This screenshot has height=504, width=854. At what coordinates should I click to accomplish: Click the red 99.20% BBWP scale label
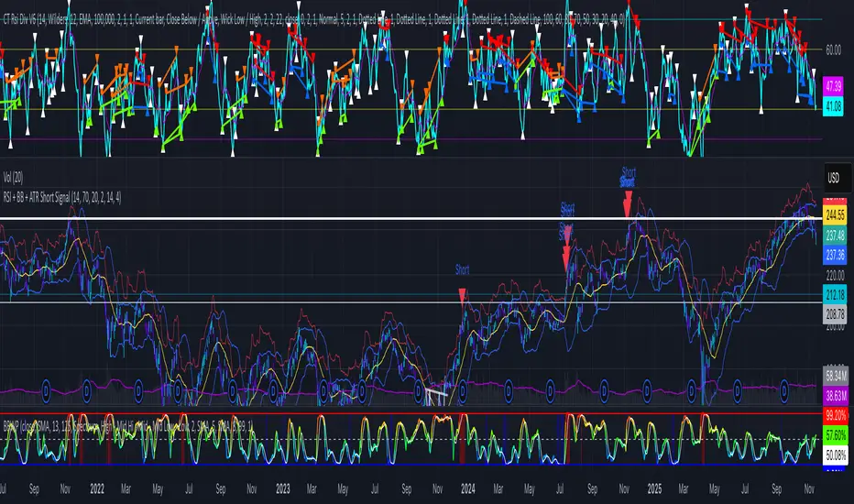(x=834, y=413)
